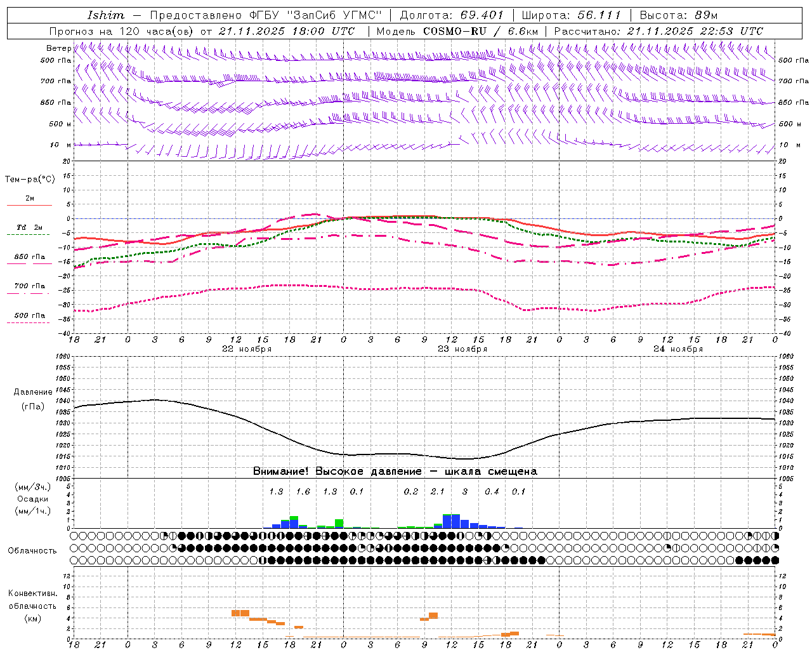Click the latitude value "Широта: 56.111"

click(x=572, y=15)
